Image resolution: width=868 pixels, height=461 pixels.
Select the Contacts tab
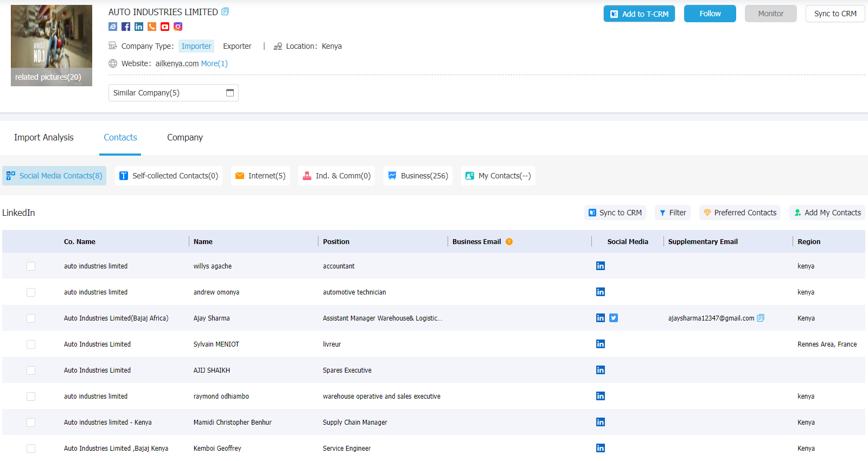(x=120, y=138)
